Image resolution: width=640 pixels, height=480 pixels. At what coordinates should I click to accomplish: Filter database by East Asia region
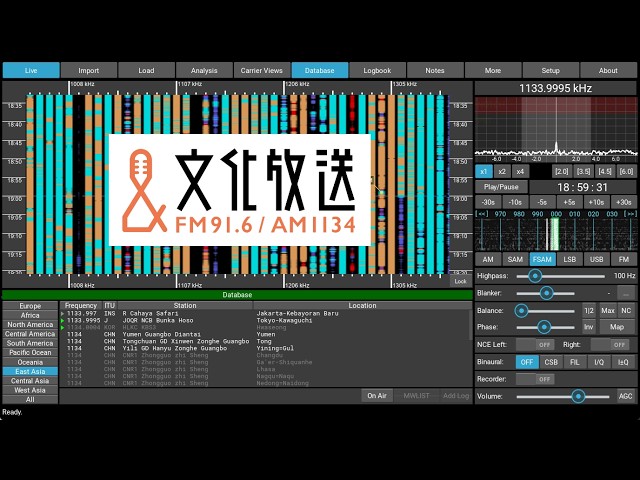tap(30, 371)
